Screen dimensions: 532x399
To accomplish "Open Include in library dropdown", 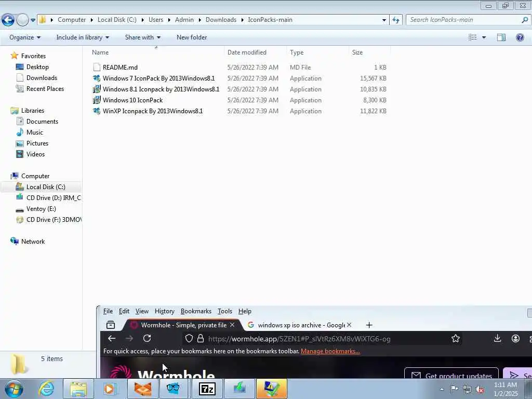I will click(83, 37).
